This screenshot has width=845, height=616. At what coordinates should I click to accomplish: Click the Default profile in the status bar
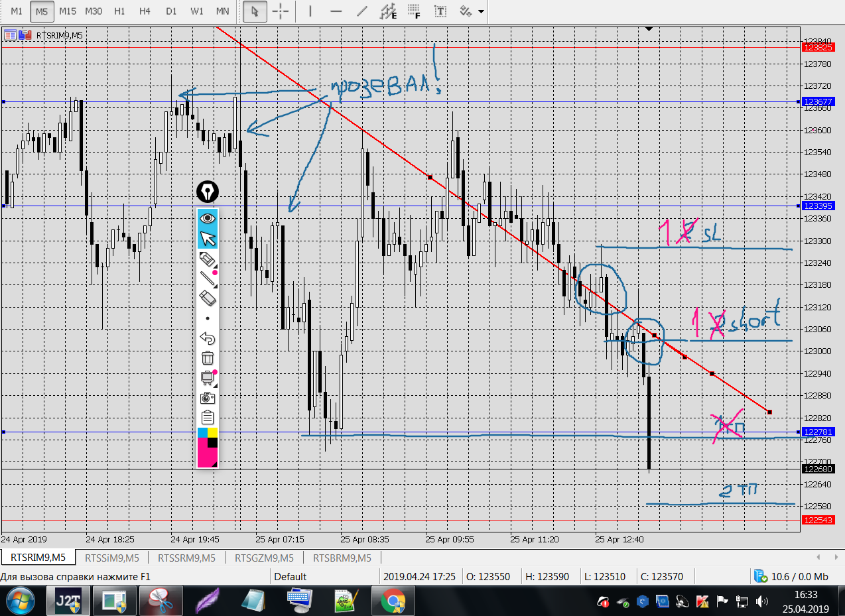(x=291, y=576)
